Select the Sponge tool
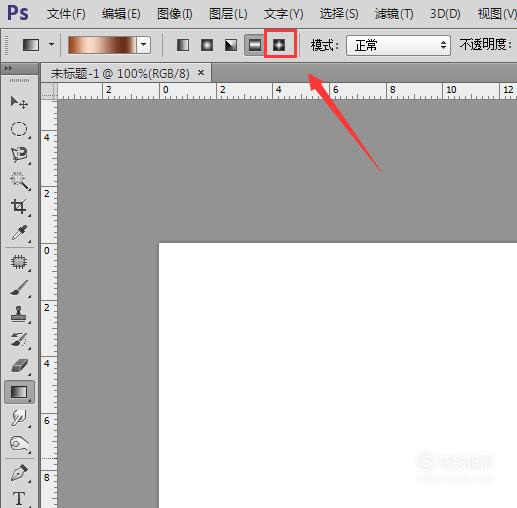 pos(19,444)
